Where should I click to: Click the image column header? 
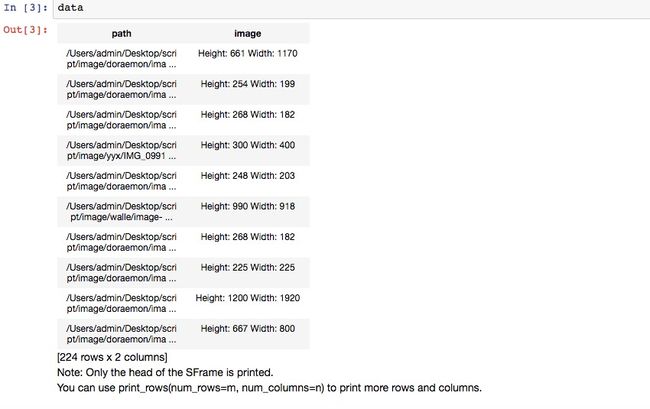tap(247, 34)
